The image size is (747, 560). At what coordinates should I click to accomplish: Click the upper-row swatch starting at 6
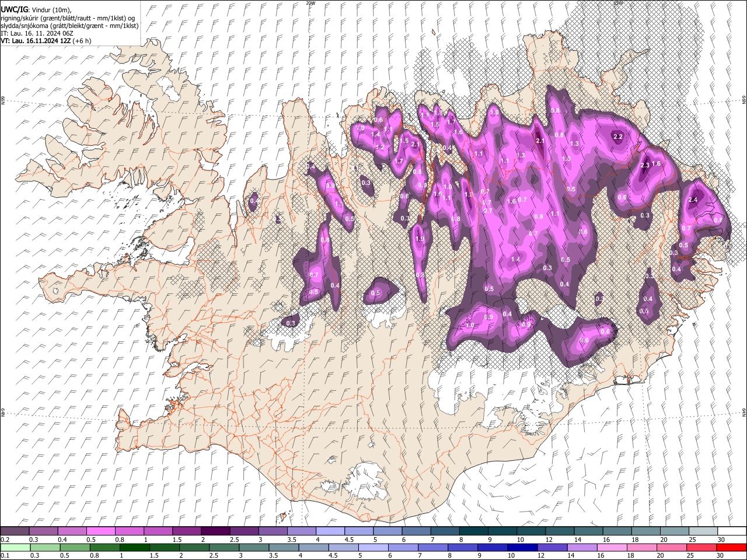tap(416, 531)
